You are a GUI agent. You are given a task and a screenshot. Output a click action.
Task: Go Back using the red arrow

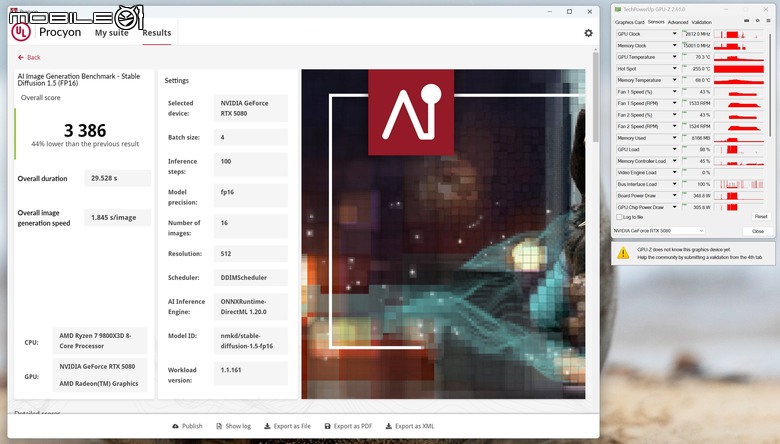20,58
